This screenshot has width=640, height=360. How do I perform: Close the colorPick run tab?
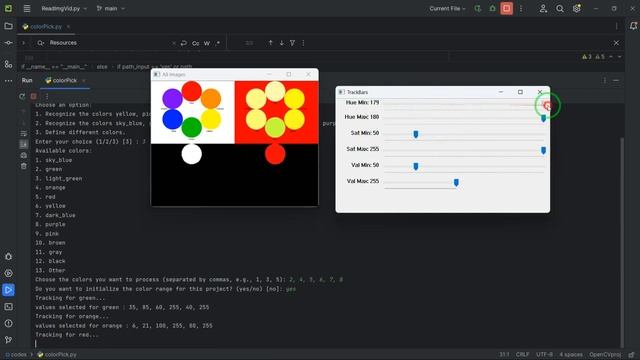[83, 80]
